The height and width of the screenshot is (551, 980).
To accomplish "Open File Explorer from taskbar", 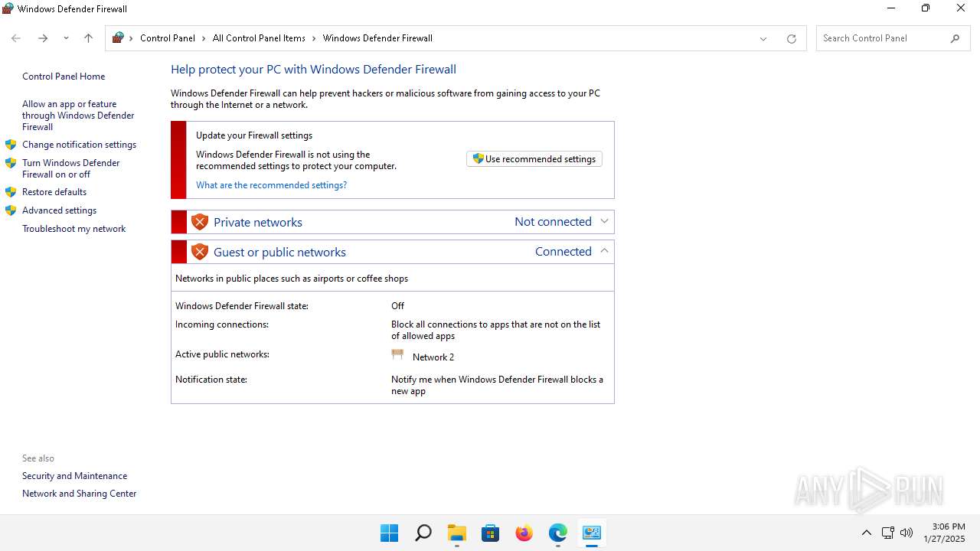I will (x=457, y=533).
